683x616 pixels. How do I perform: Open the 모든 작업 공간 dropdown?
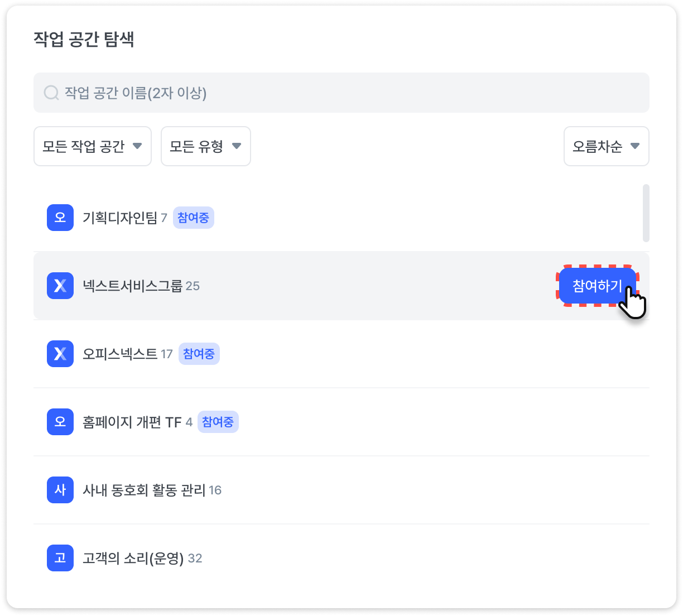tap(93, 146)
